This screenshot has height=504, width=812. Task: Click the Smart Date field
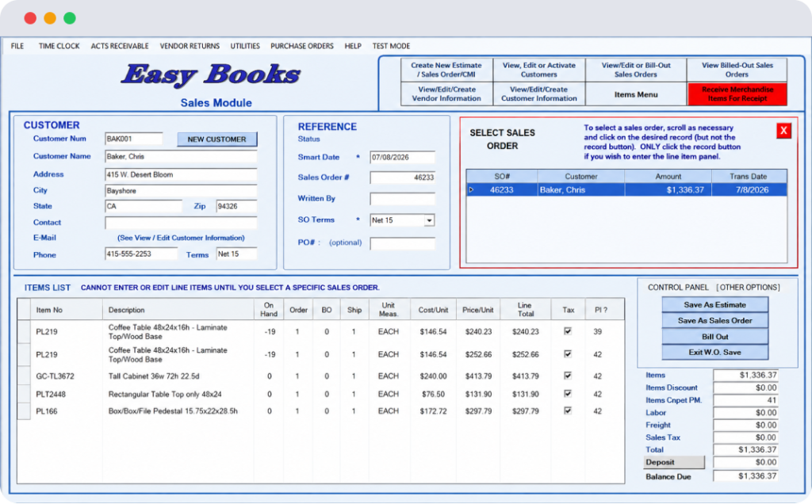click(402, 158)
